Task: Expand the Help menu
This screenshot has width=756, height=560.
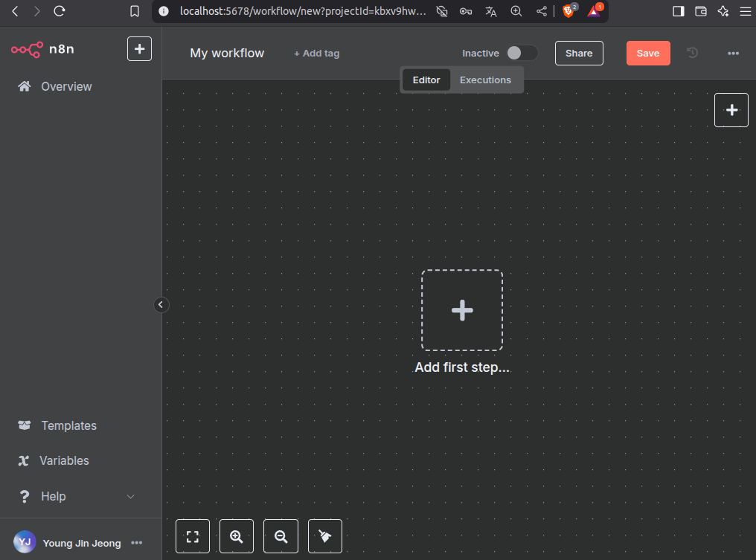Action: click(x=77, y=496)
